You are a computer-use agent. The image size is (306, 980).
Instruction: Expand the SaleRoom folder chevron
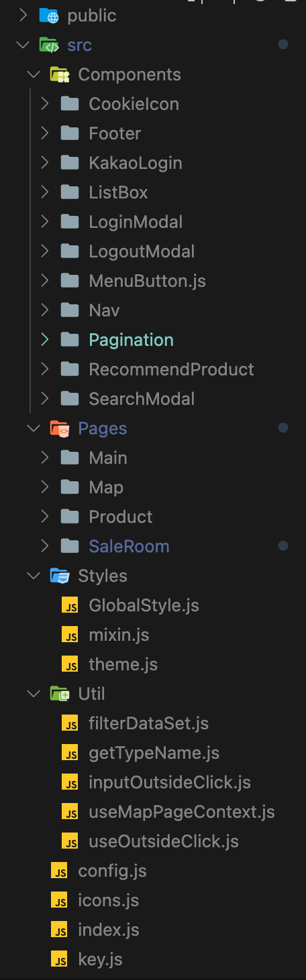pyautogui.click(x=44, y=546)
